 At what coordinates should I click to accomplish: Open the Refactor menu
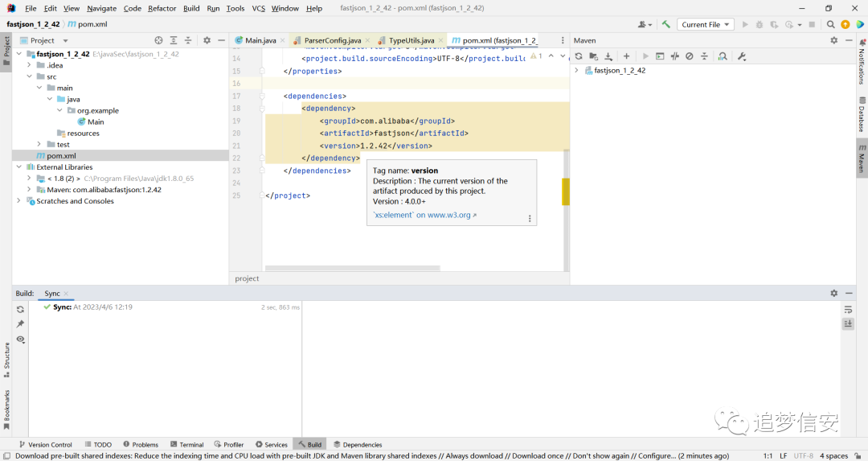tap(162, 8)
